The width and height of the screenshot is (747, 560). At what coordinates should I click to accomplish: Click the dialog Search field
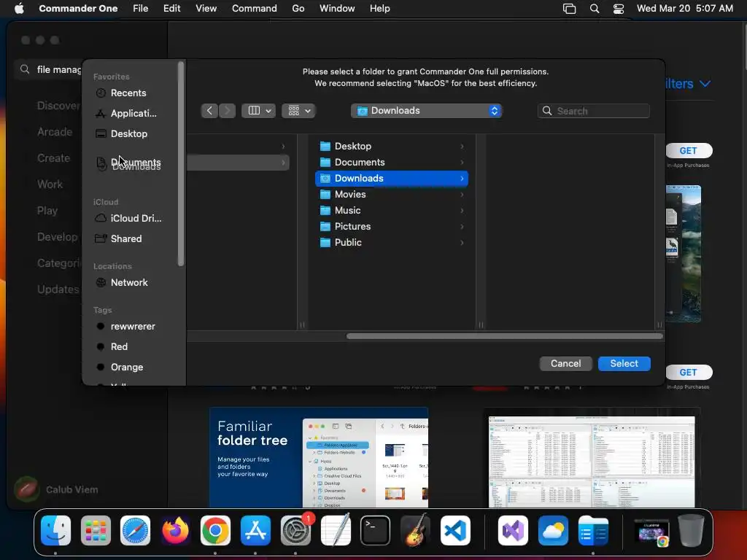coord(594,111)
